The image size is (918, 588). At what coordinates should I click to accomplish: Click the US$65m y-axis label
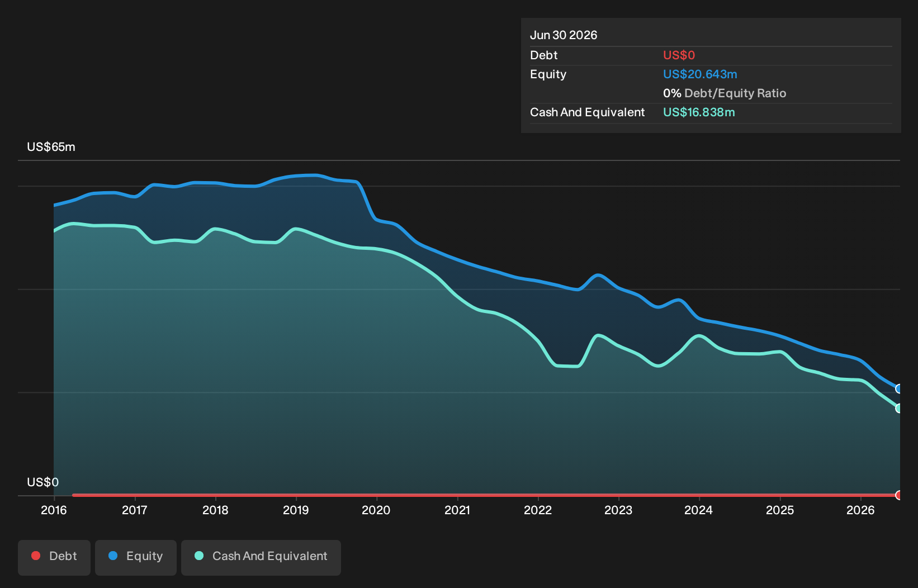(51, 147)
